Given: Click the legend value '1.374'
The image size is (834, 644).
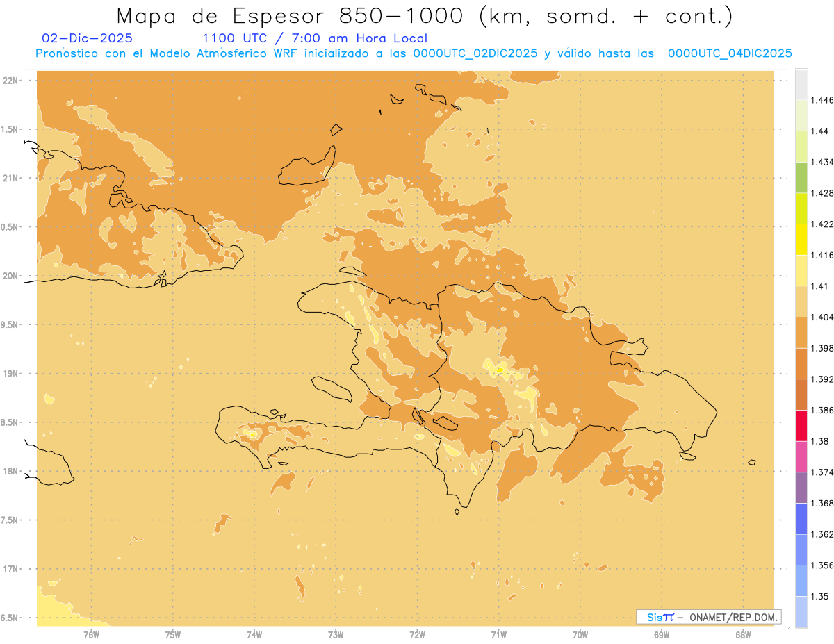Looking at the screenshot, I should 822,472.
